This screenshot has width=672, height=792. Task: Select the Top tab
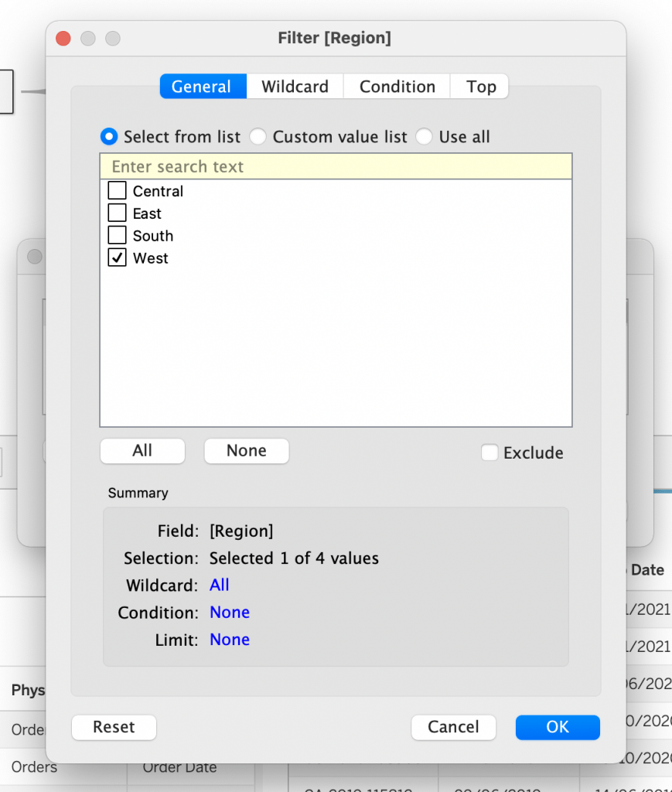[x=480, y=87]
